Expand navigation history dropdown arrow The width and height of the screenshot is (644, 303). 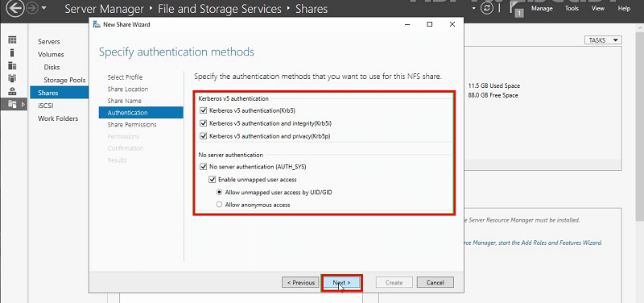44,8
